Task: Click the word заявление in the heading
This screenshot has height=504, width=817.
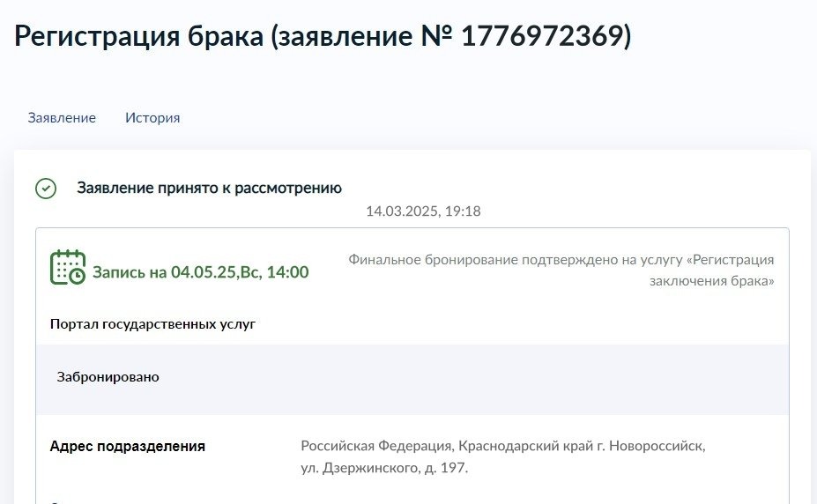Action: [345, 36]
